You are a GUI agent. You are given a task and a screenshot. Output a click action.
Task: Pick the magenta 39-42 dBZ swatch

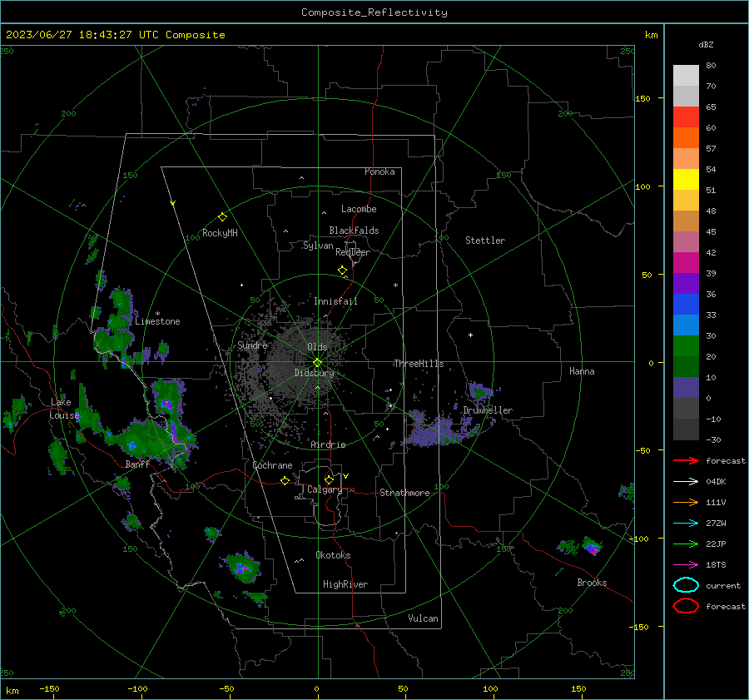(686, 262)
